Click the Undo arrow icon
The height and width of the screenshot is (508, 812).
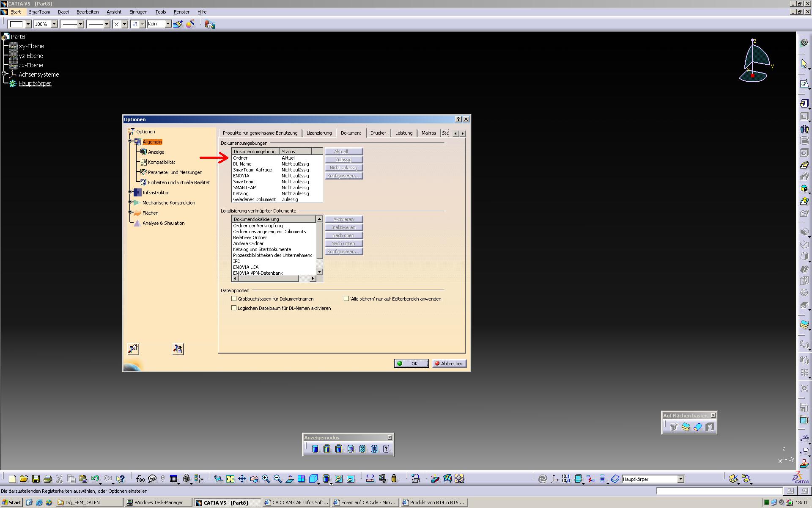[x=95, y=479]
